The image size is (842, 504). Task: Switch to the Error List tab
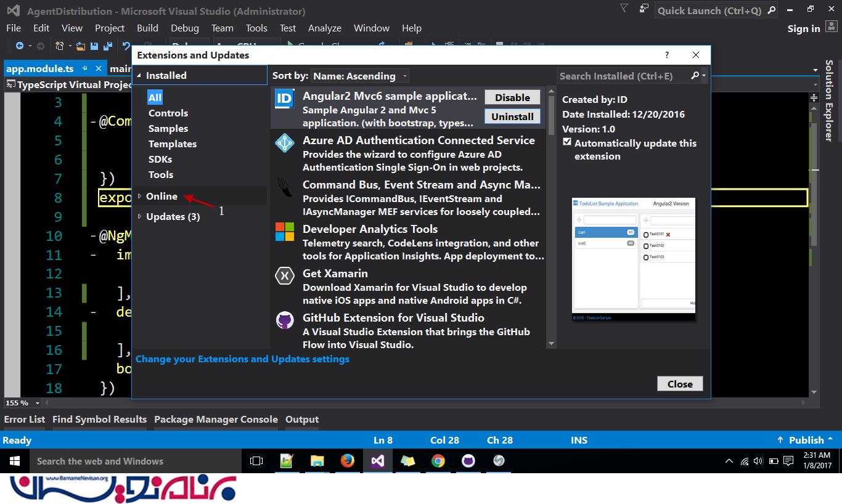pyautogui.click(x=25, y=419)
